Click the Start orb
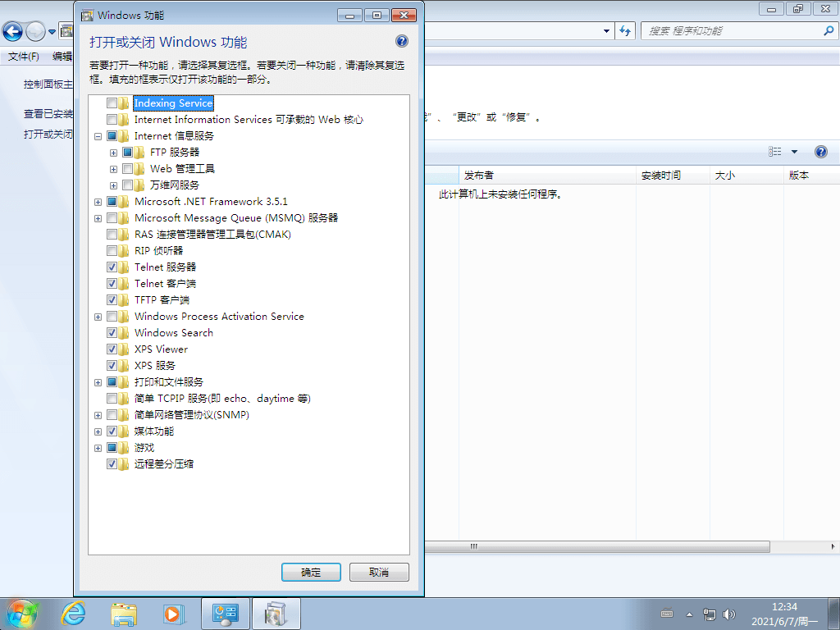Image resolution: width=840 pixels, height=630 pixels. (x=21, y=613)
